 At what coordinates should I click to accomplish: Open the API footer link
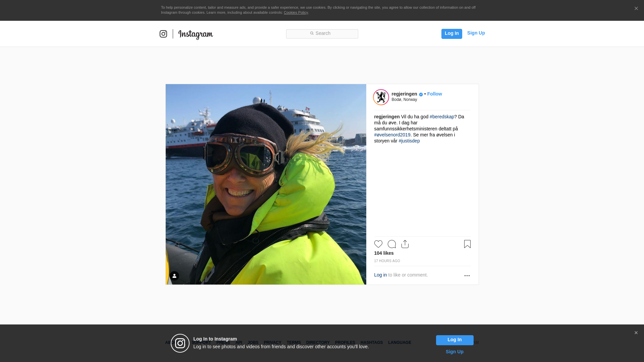coord(239,343)
